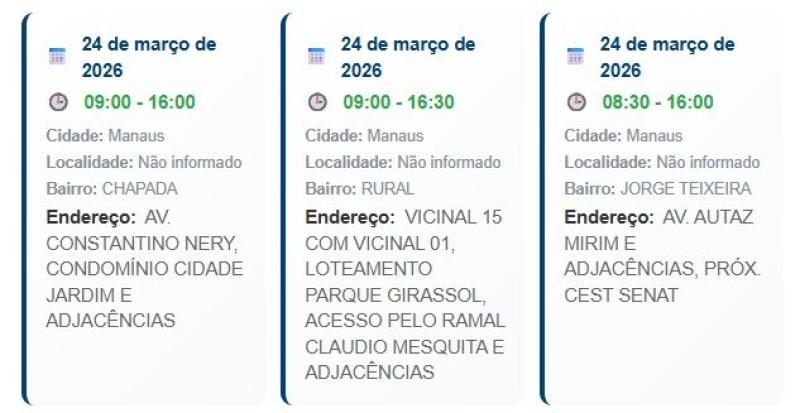Click the calendar icon in the CHAPADA card
Screen dimensions: 800x413
tap(57, 57)
